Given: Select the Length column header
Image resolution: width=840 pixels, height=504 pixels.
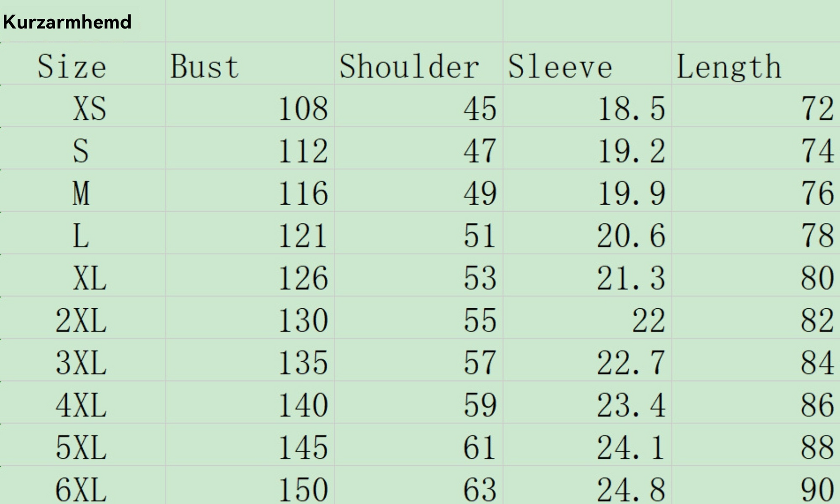Looking at the screenshot, I should click(x=756, y=63).
